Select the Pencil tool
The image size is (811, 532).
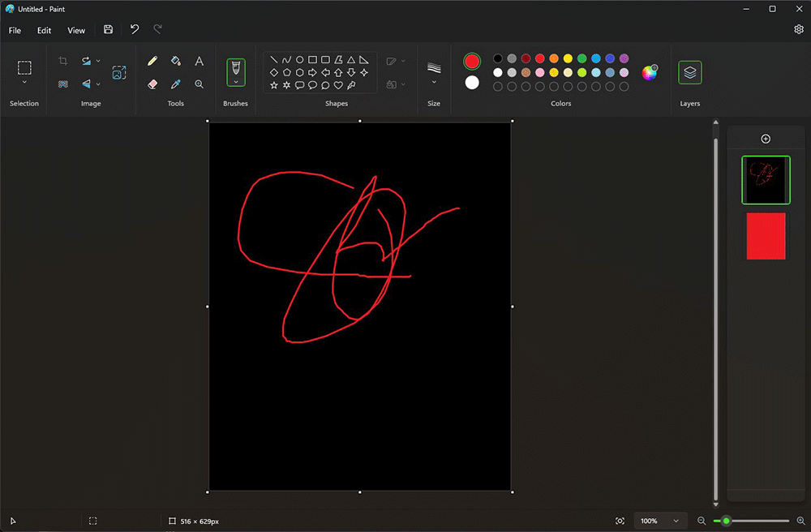click(x=152, y=61)
